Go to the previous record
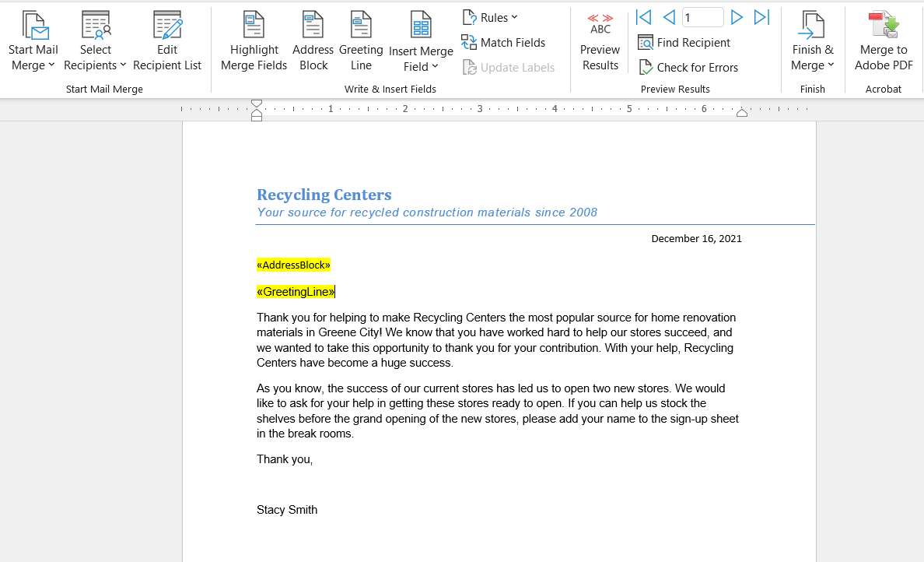 point(669,18)
